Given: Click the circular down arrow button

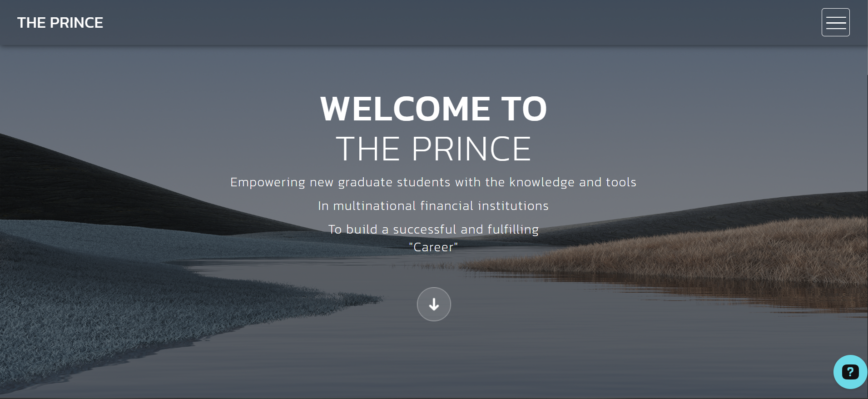Looking at the screenshot, I should coord(434,304).
